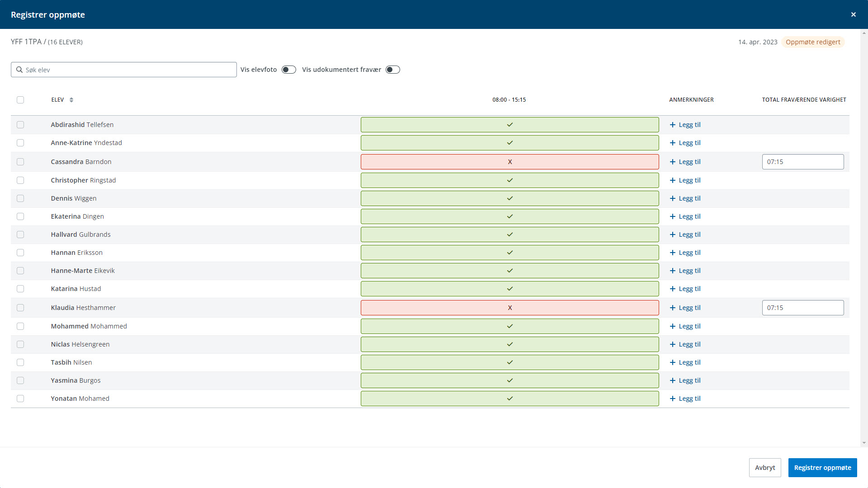Click the sort arrows next to ELEV
This screenshot has width=868, height=488.
(71, 100)
